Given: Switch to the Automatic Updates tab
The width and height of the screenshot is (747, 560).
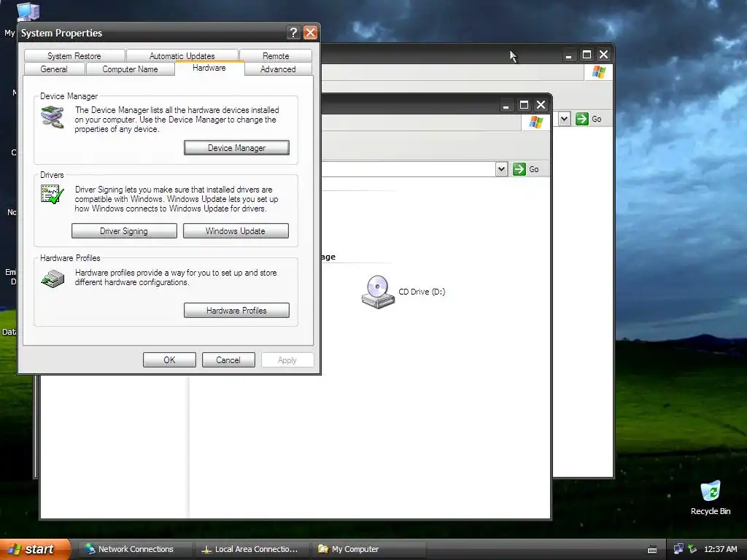Looking at the screenshot, I should click(x=182, y=55).
